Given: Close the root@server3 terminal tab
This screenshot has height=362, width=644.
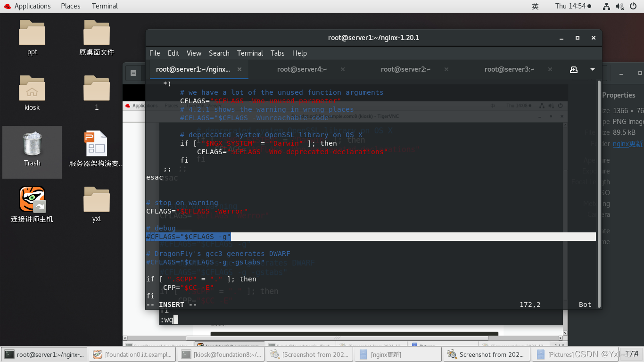Looking at the screenshot, I should coord(550,69).
